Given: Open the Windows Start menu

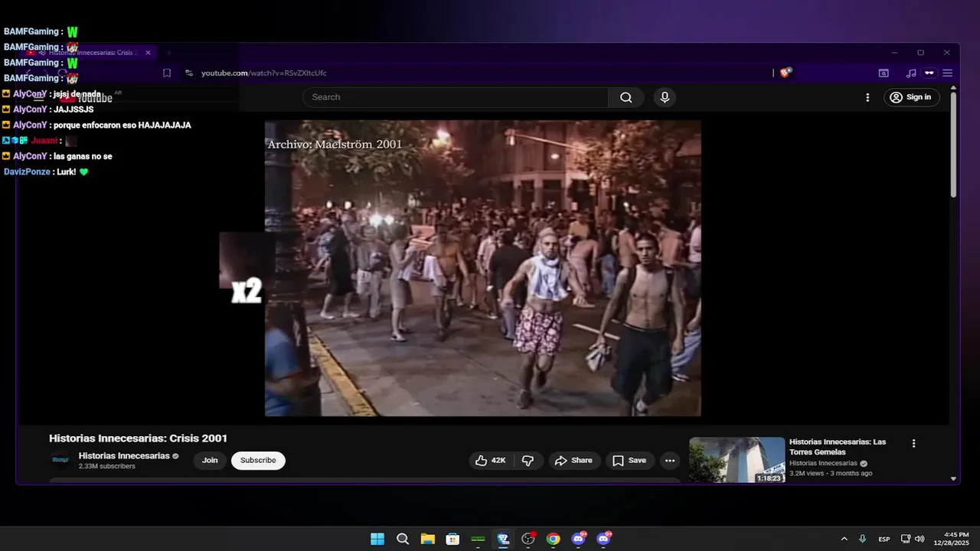Looking at the screenshot, I should point(377,539).
